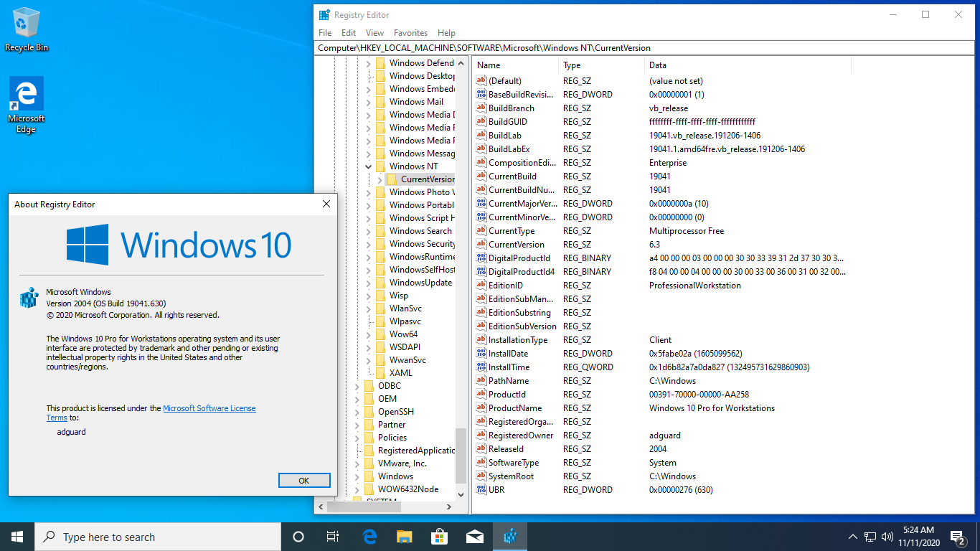Image resolution: width=980 pixels, height=551 pixels.
Task: Open the View menu
Action: 374,33
